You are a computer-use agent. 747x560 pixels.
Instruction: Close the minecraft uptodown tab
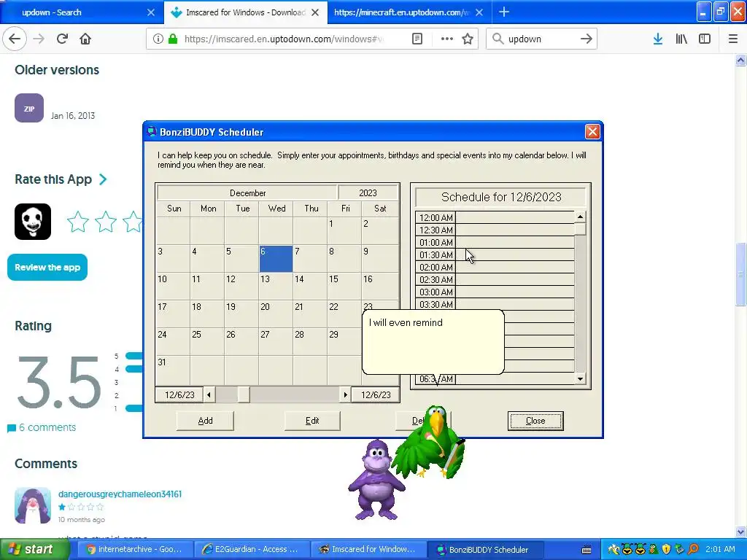(x=479, y=12)
